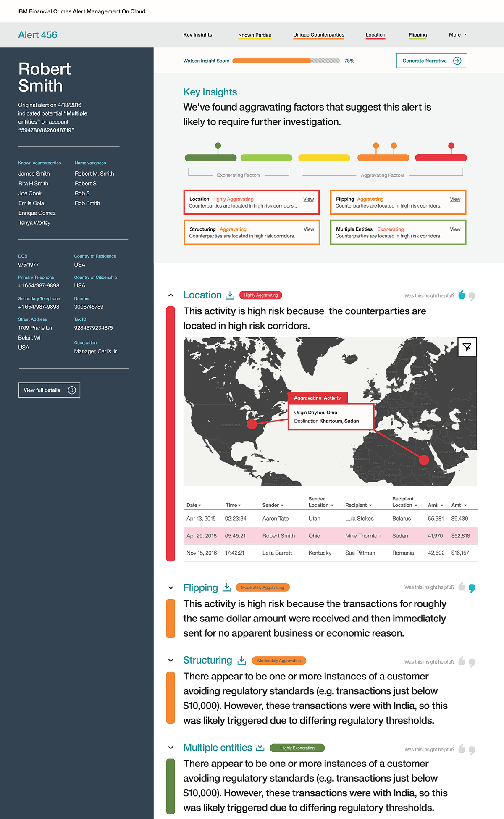The width and height of the screenshot is (504, 819).
Task: Expand the Structuring section chevron
Action: [x=171, y=660]
